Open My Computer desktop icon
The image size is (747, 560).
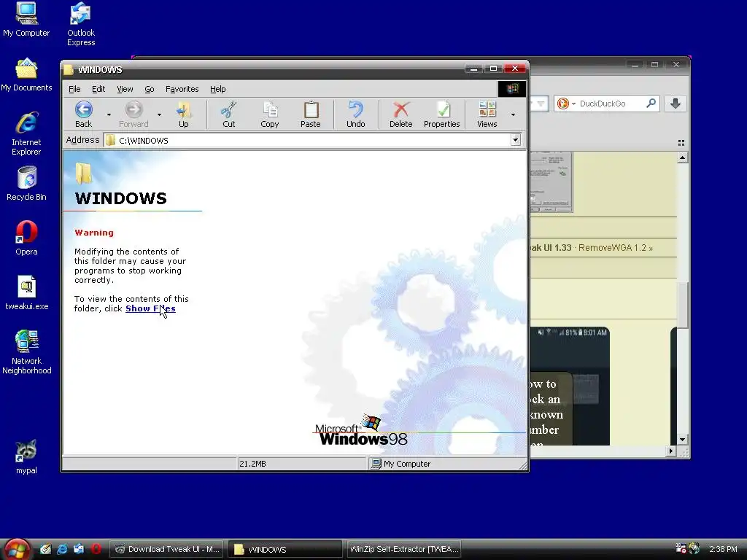(26, 20)
